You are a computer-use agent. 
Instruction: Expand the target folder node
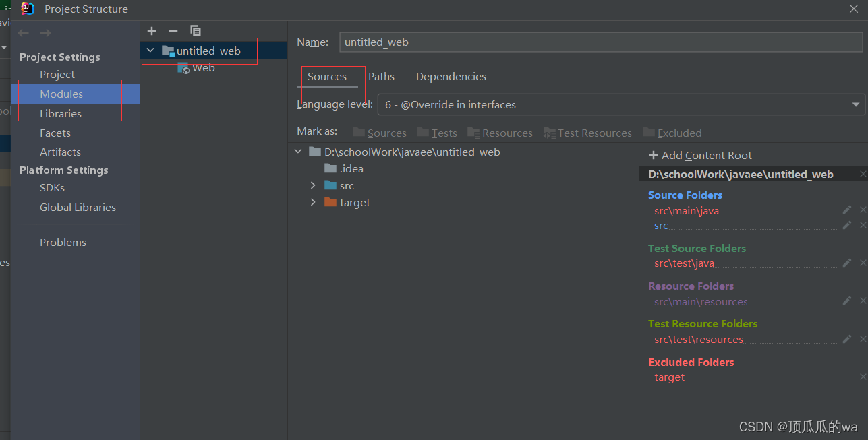tap(312, 202)
